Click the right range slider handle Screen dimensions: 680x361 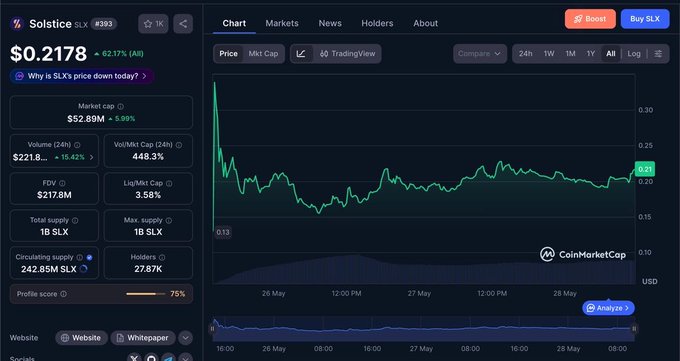coord(634,329)
